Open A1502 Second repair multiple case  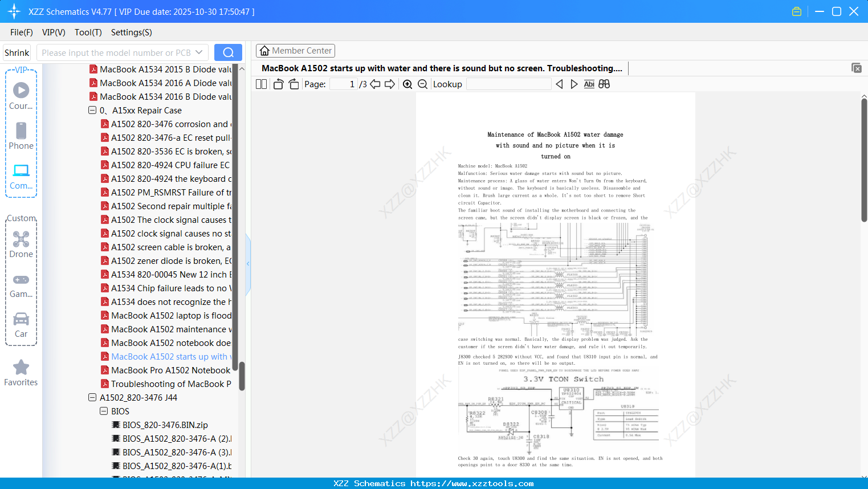pyautogui.click(x=165, y=206)
